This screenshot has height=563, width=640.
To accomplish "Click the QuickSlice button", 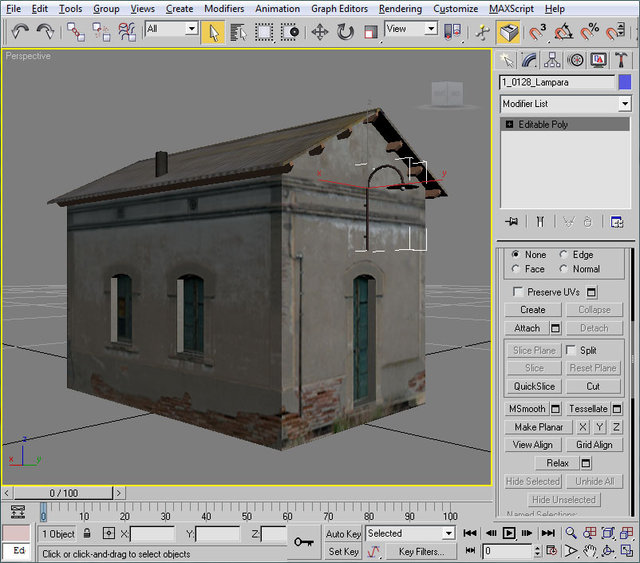I will [534, 386].
